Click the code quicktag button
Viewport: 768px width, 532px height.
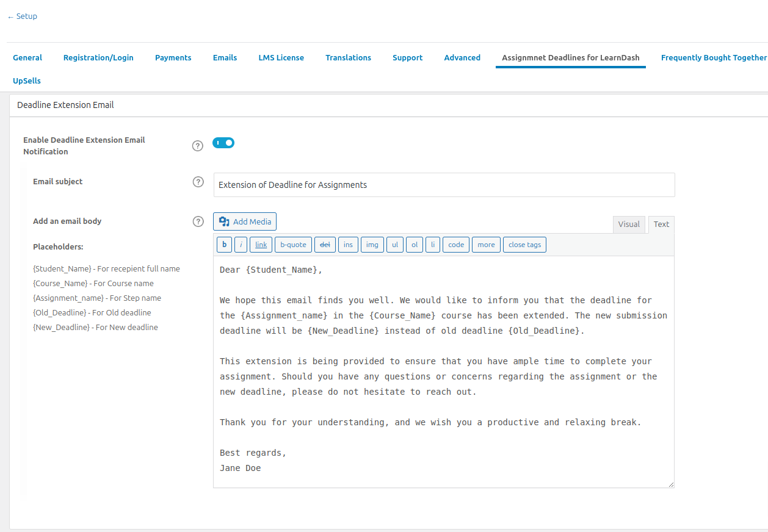tap(456, 245)
